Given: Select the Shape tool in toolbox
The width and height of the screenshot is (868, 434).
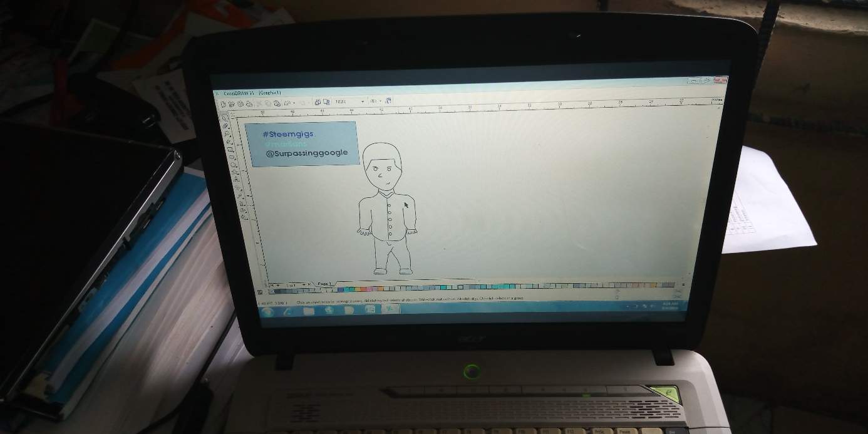Looking at the screenshot, I should point(225,125).
